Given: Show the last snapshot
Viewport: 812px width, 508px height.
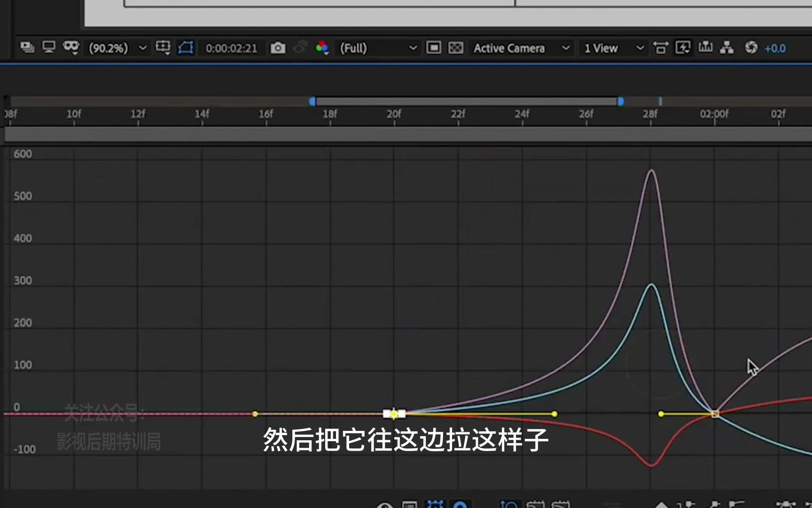Looking at the screenshot, I should (x=300, y=48).
